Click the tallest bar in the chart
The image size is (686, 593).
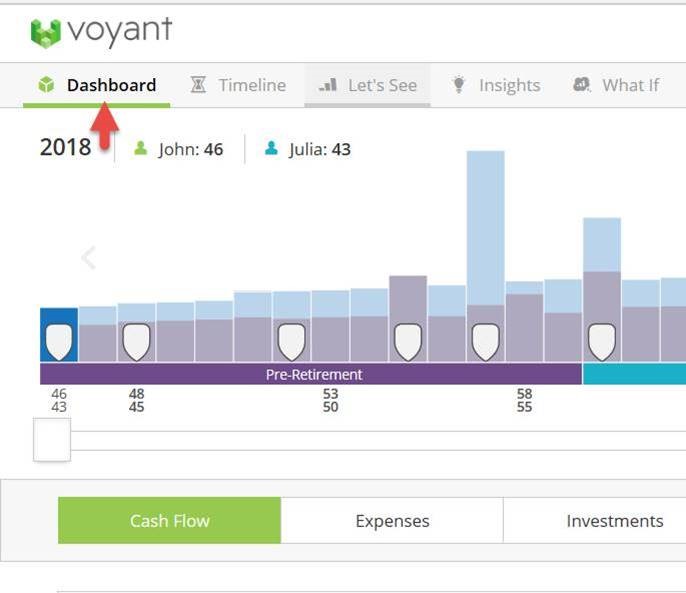[x=485, y=230]
